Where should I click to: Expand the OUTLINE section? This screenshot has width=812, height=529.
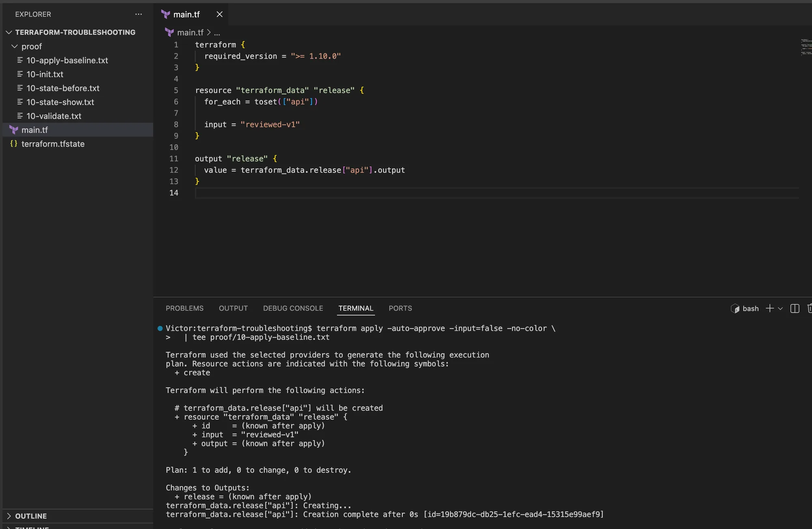click(31, 516)
